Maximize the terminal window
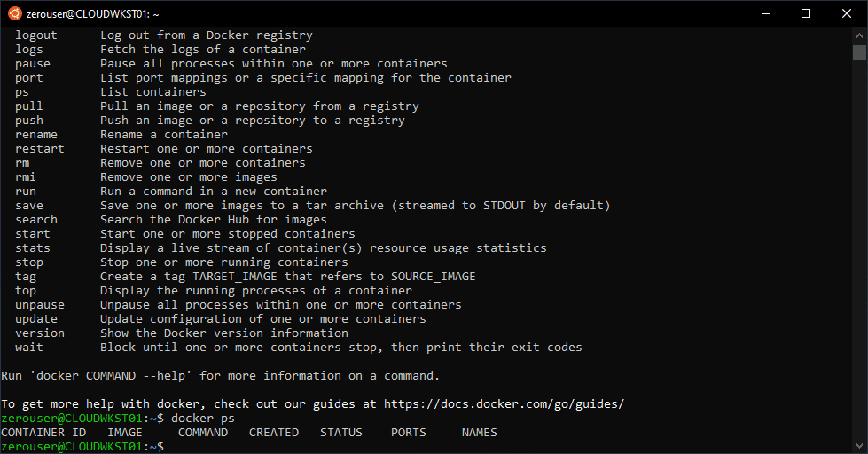This screenshot has height=454, width=868. tap(805, 13)
